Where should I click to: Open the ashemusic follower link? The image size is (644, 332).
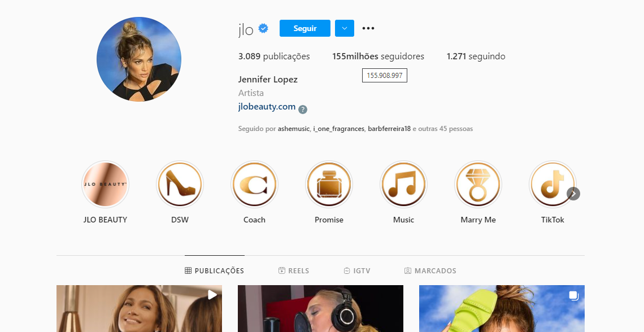click(x=293, y=129)
